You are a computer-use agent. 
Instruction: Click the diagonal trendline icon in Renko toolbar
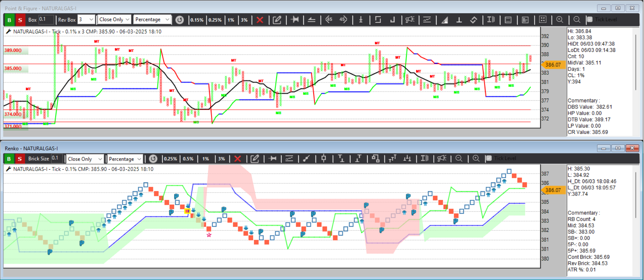click(x=306, y=159)
